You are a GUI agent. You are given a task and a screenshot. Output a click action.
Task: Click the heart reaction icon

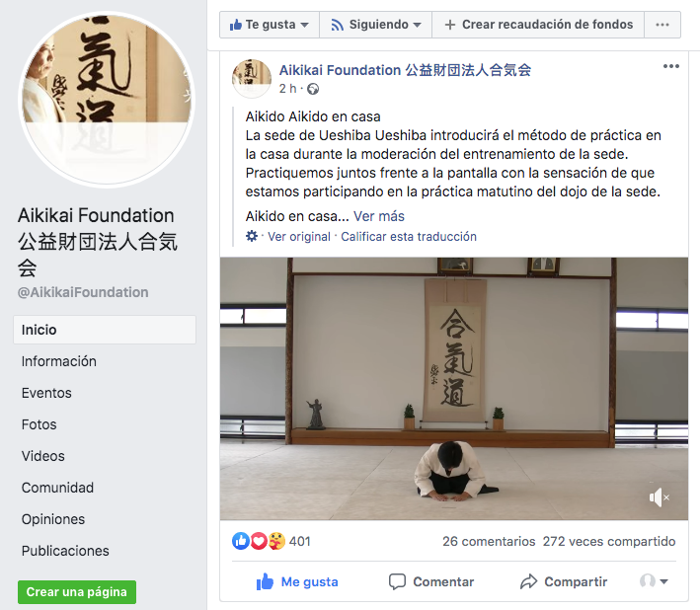click(259, 541)
